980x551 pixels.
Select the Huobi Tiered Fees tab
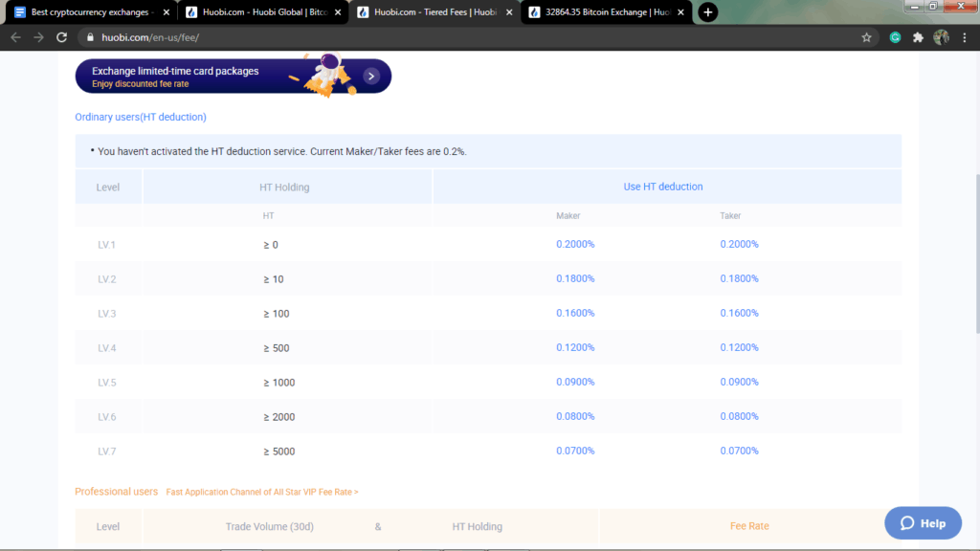point(434,11)
